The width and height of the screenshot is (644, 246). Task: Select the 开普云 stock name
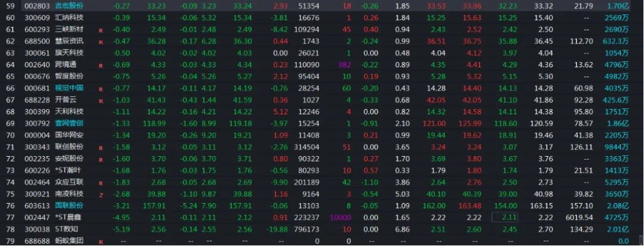(x=66, y=99)
